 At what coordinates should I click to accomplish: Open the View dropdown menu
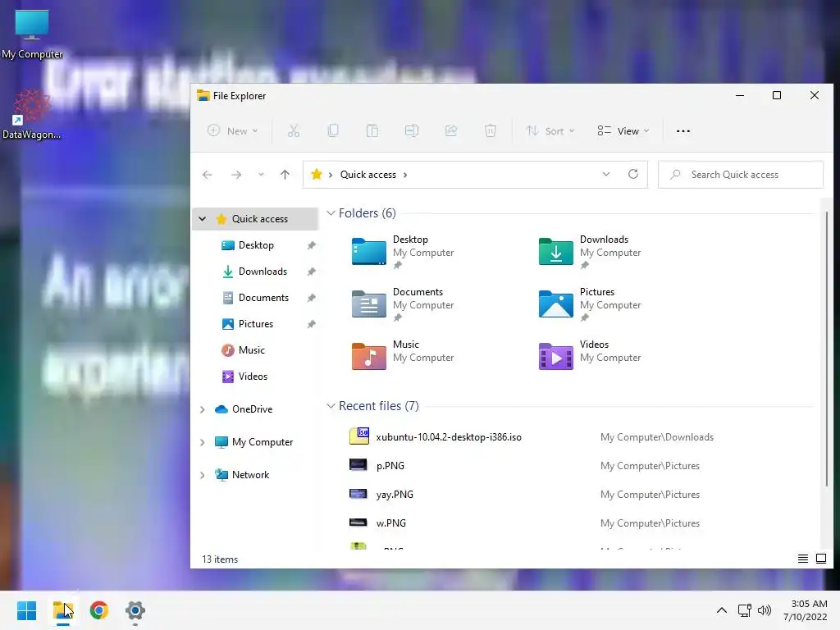[623, 130]
